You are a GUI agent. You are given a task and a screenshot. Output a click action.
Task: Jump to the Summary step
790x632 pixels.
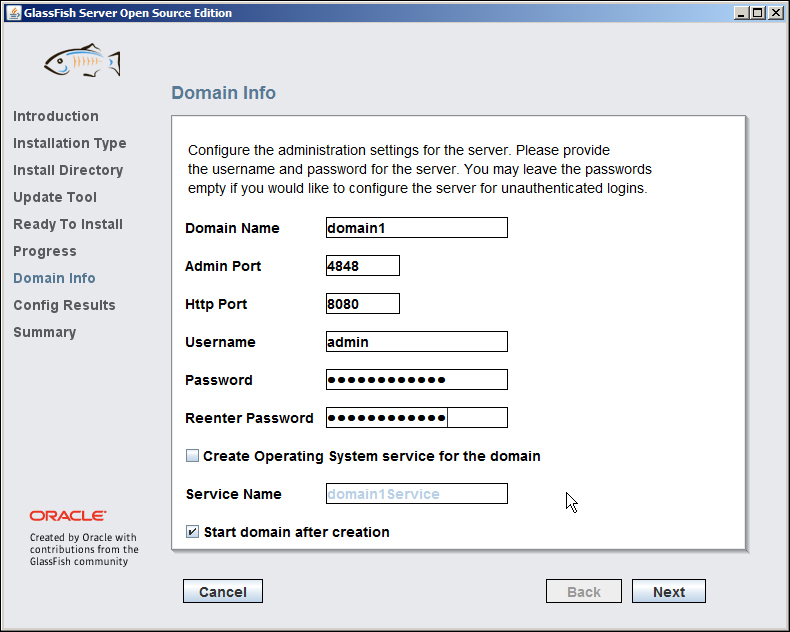point(44,332)
